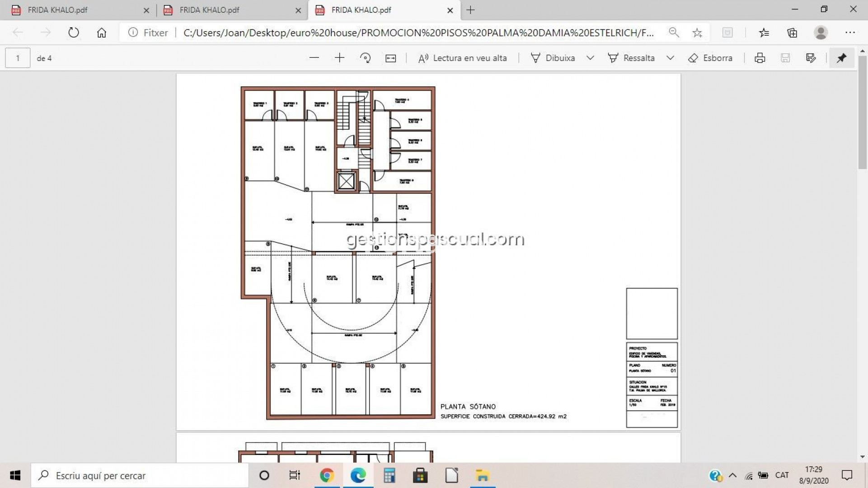Image resolution: width=868 pixels, height=488 pixels.
Task: Click the PDF zoom out minus icon
Action: 314,58
